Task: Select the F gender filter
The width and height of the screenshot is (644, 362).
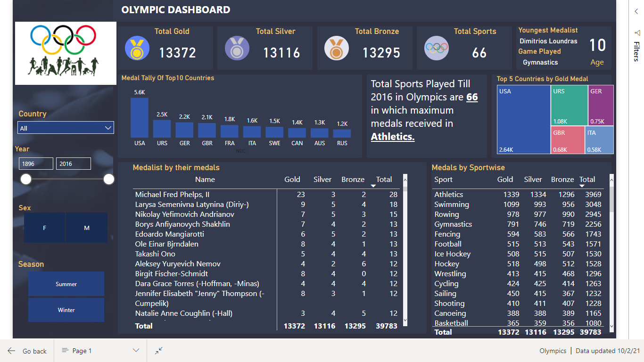Action: pyautogui.click(x=44, y=228)
